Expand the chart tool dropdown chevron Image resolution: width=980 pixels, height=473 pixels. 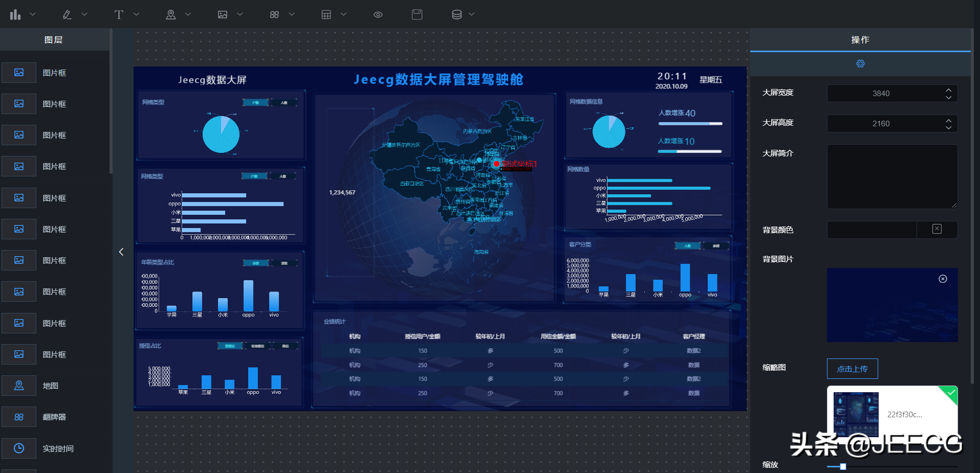(33, 14)
